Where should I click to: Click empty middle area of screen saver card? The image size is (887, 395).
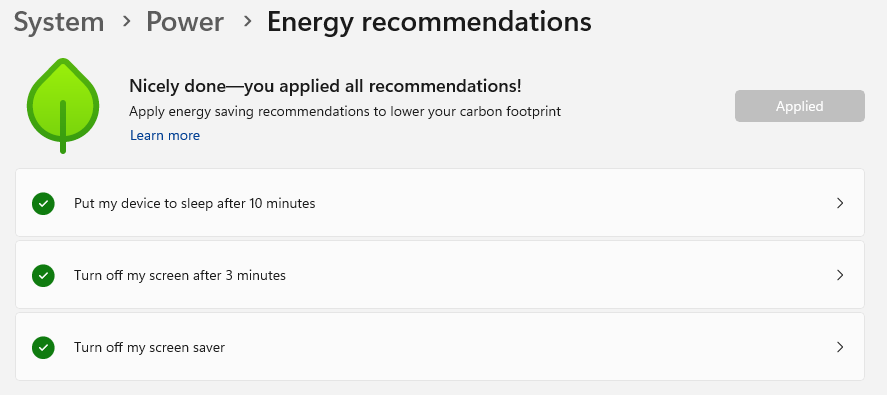click(x=509, y=347)
